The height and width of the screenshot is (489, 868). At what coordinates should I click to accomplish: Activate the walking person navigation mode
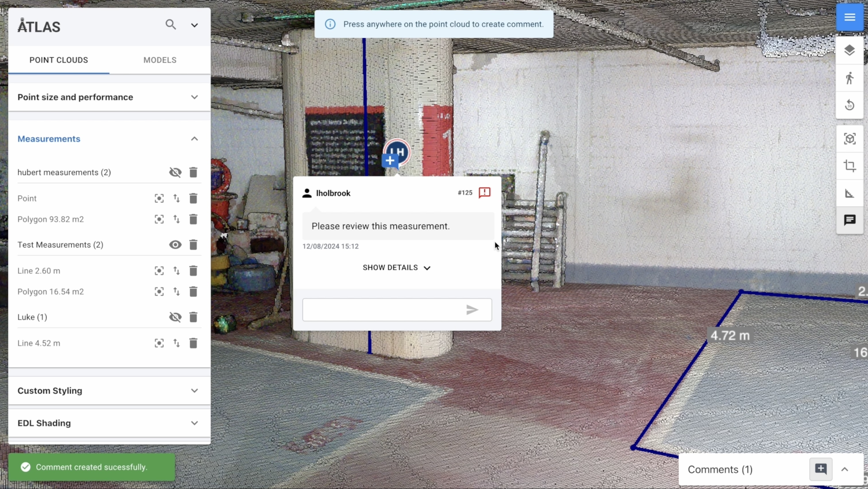(849, 78)
